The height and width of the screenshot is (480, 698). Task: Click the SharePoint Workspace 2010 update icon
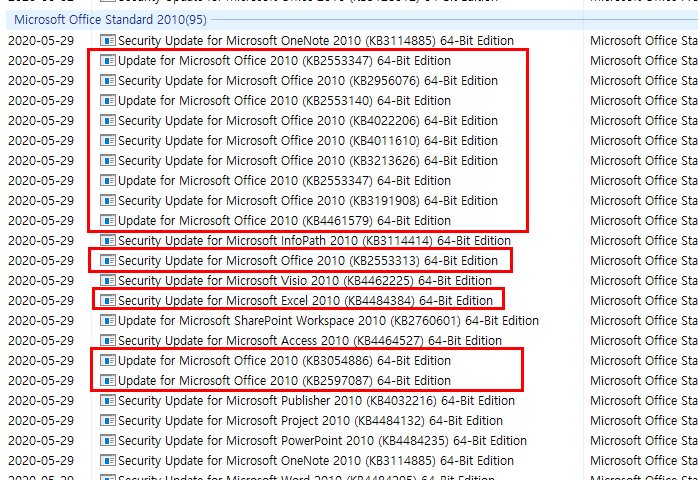pos(108,321)
